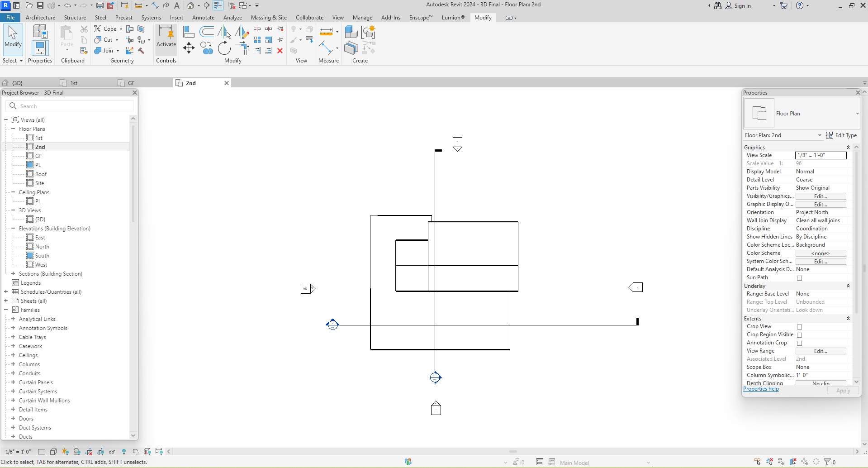Click the Type Properties ribbon icon
This screenshot has width=868, height=468.
tap(40, 31)
